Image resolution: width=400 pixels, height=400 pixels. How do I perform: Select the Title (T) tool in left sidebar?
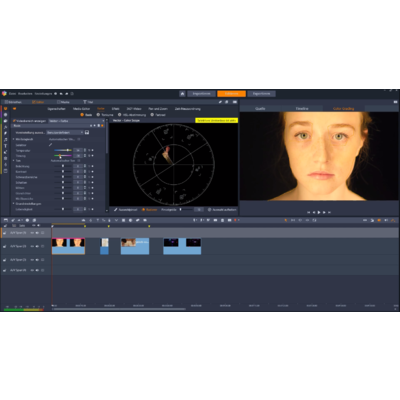5,146
